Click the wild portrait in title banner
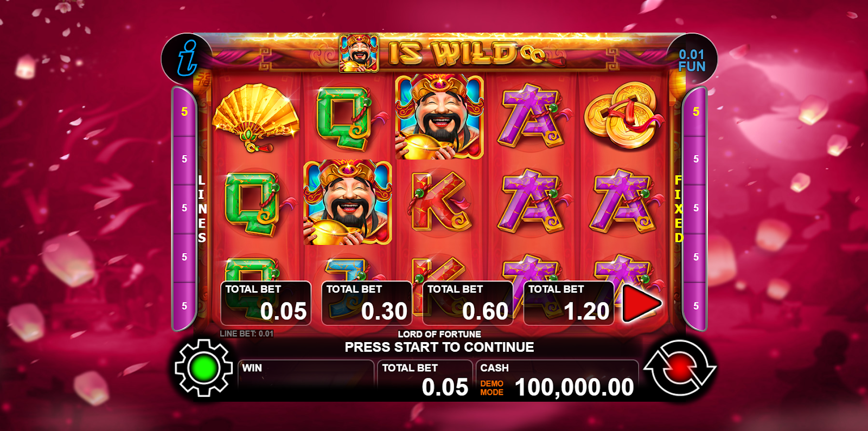The height and width of the screenshot is (431, 868). 359,53
